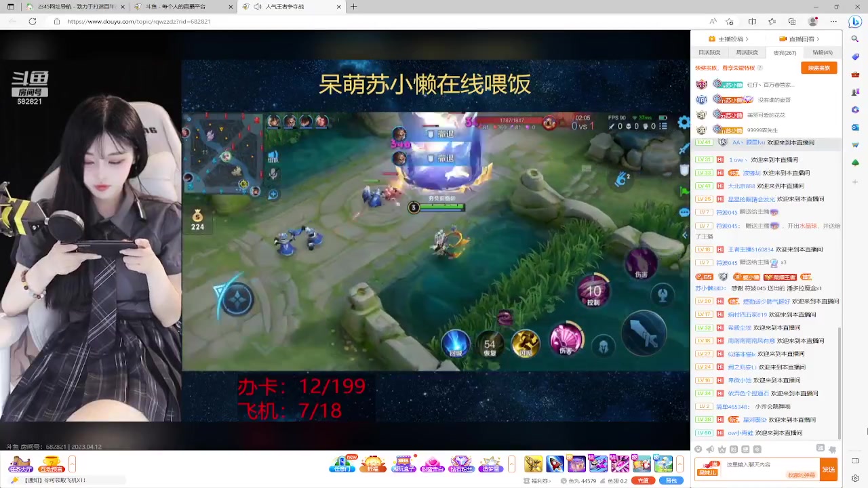The height and width of the screenshot is (488, 868).
Task: Click the 发送 send button
Action: tap(829, 468)
